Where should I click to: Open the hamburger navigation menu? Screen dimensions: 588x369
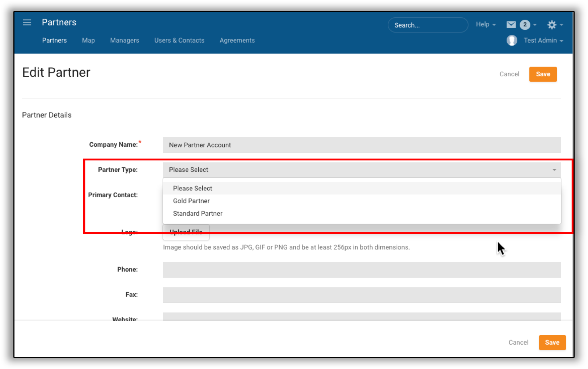[27, 22]
